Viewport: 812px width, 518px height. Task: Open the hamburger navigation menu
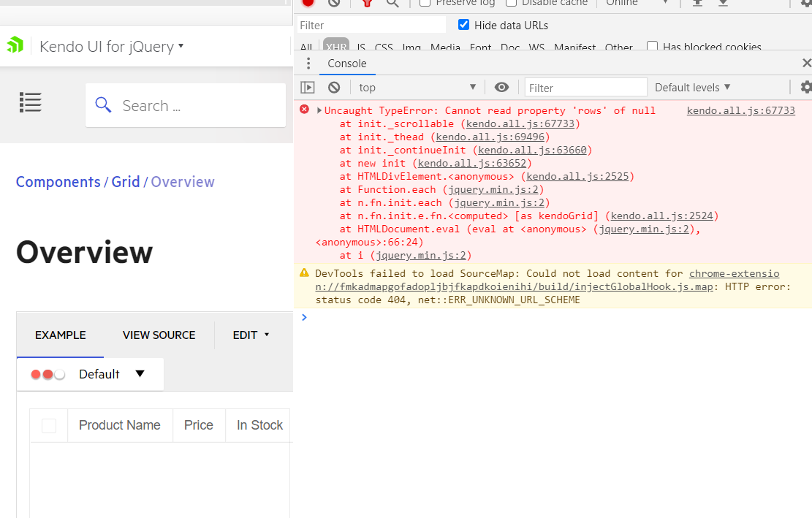[x=31, y=102]
